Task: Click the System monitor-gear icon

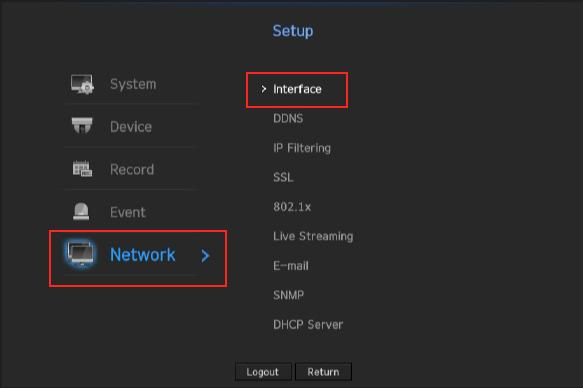Action: click(x=82, y=84)
